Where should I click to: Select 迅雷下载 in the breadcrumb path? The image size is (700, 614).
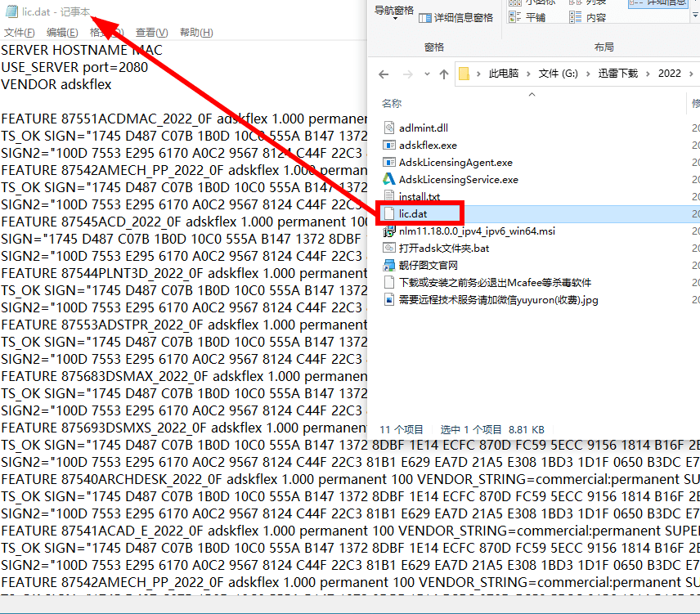click(618, 74)
